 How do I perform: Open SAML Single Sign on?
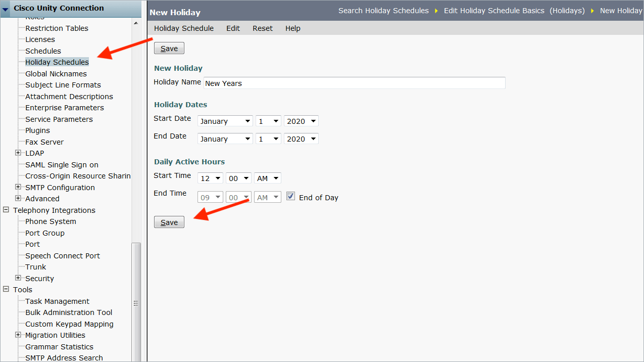pyautogui.click(x=62, y=165)
